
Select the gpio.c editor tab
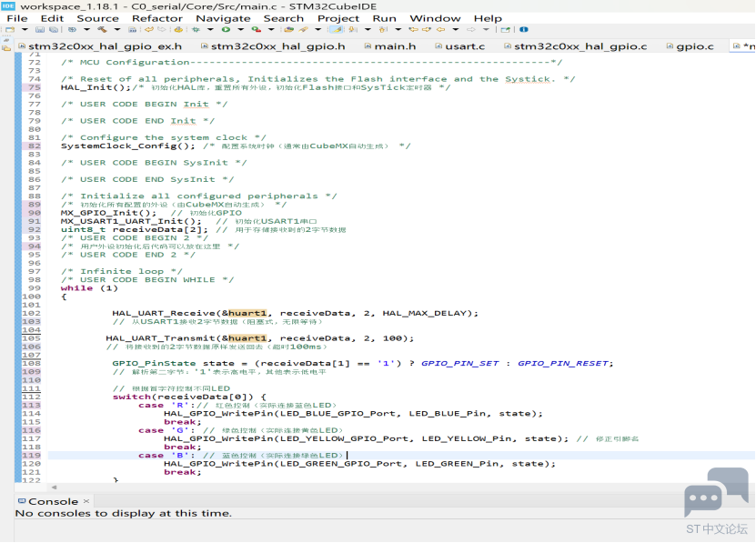click(x=694, y=45)
